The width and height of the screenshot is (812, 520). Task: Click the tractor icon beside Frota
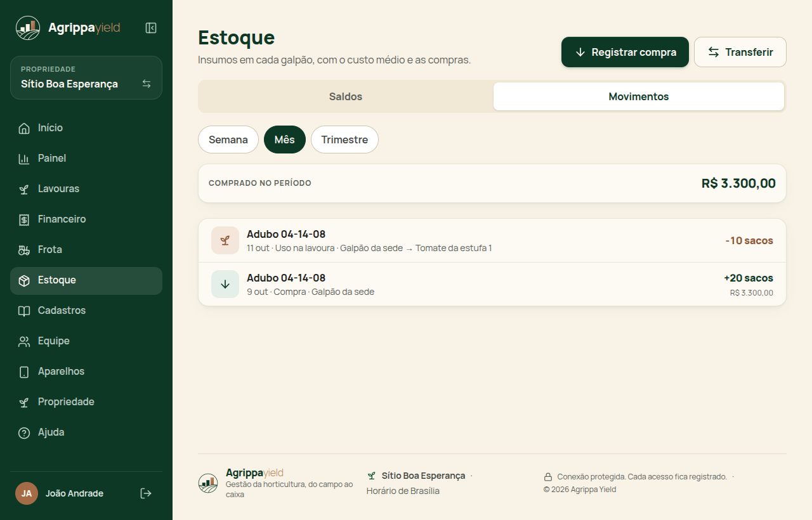click(x=24, y=250)
